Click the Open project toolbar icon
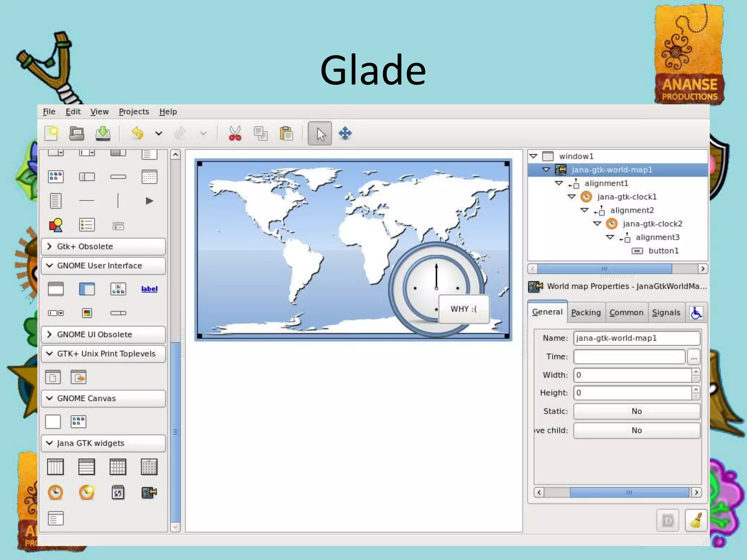 coord(77,133)
